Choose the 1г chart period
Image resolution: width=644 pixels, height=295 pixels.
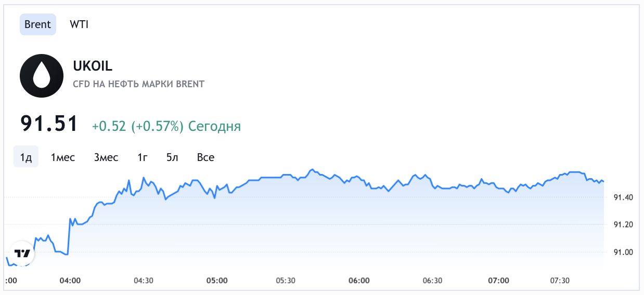coord(143,157)
